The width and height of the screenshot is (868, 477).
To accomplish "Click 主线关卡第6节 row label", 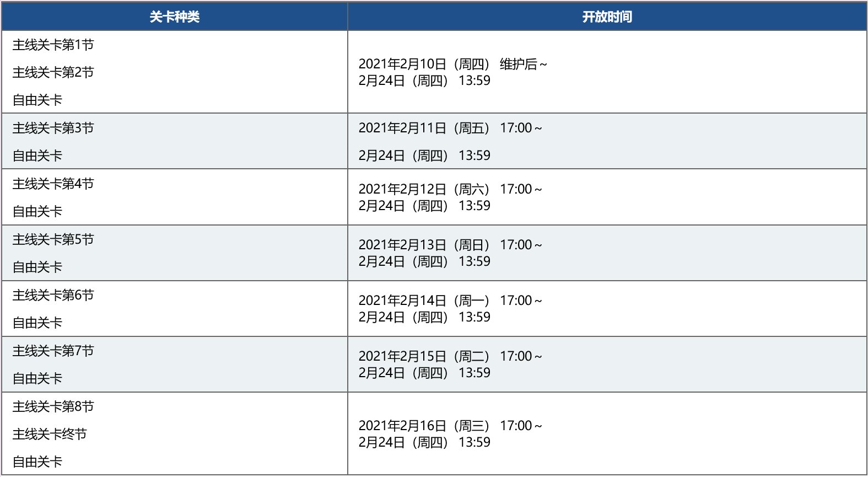I will (x=53, y=295).
